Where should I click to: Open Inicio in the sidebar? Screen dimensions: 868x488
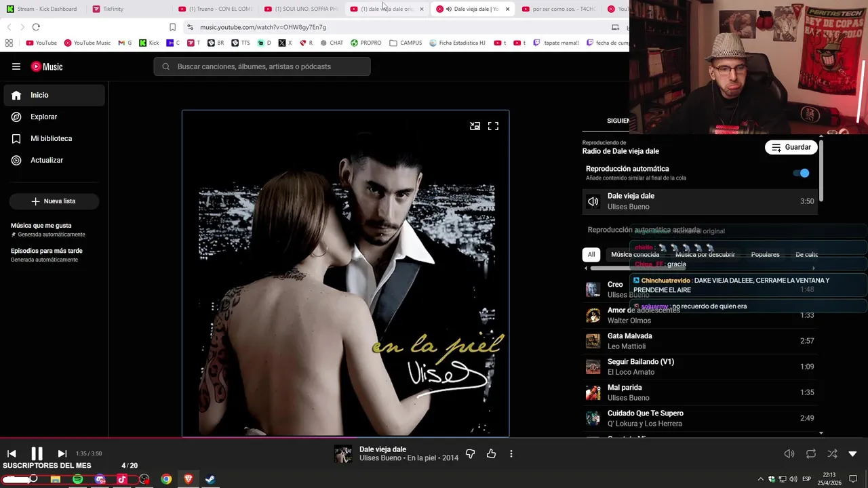pos(54,95)
